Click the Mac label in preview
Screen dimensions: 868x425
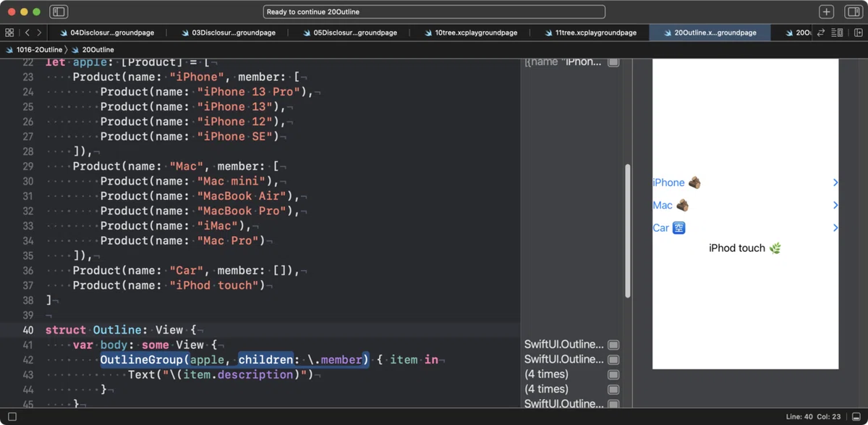[663, 206]
